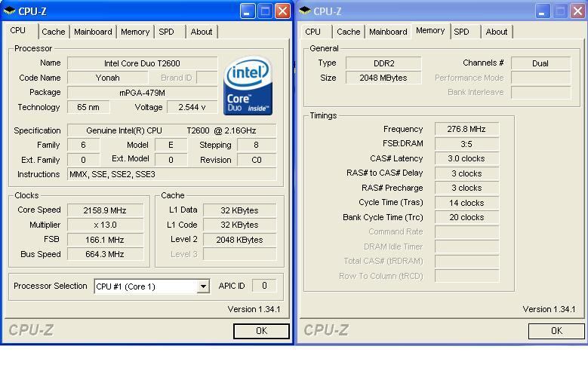588x386 pixels.
Task: Switch to Cache tab in left window
Action: click(54, 32)
